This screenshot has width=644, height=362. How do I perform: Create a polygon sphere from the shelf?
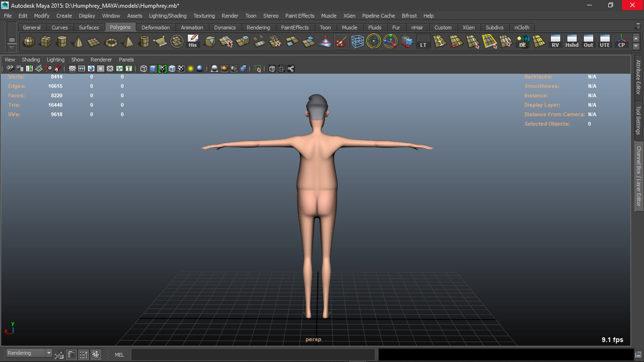29,42
